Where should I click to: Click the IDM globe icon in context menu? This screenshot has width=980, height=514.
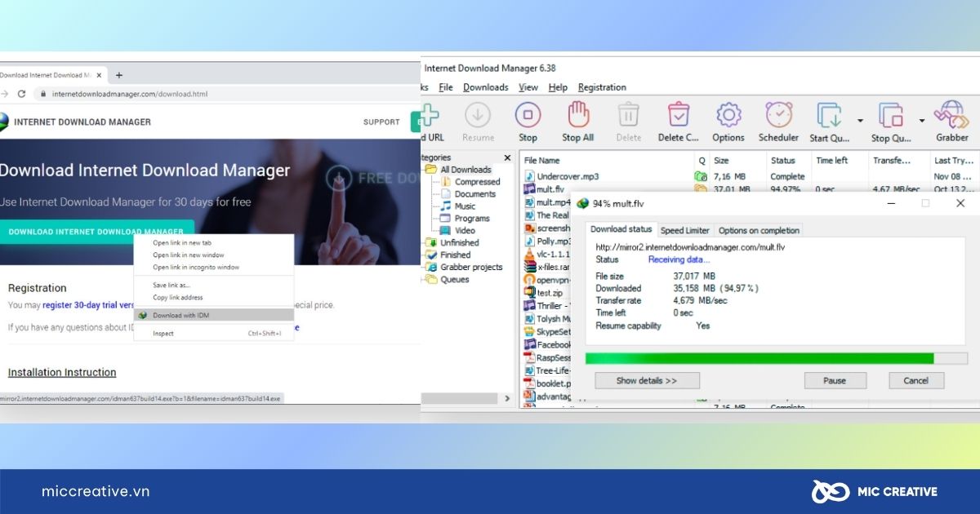(142, 315)
